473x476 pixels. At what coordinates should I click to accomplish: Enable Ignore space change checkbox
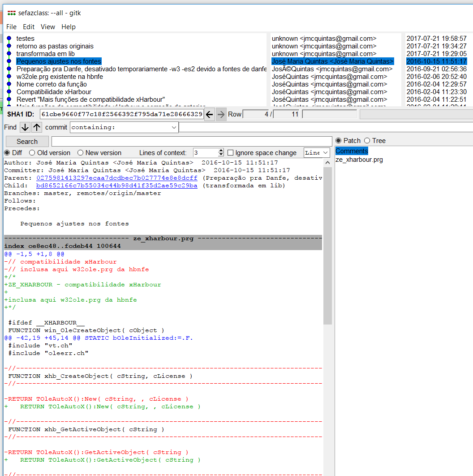[x=231, y=153]
